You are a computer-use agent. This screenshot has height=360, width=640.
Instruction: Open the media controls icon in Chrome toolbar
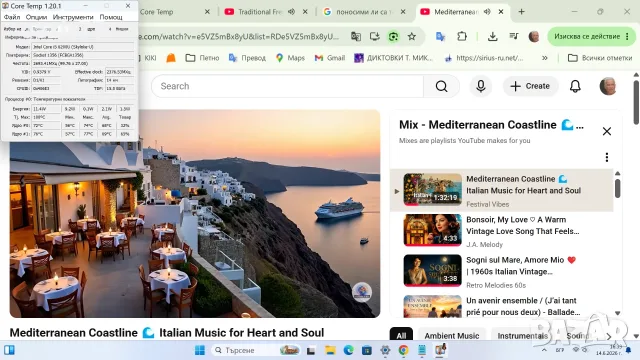coord(514,37)
